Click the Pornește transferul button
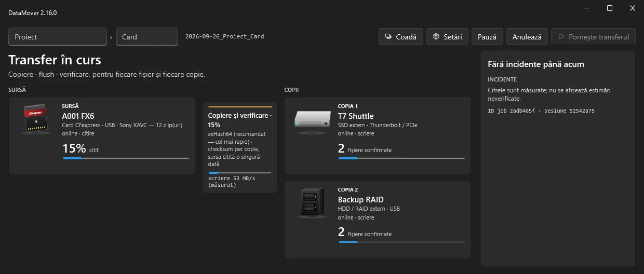Image resolution: width=644 pixels, height=274 pixels. (593, 37)
